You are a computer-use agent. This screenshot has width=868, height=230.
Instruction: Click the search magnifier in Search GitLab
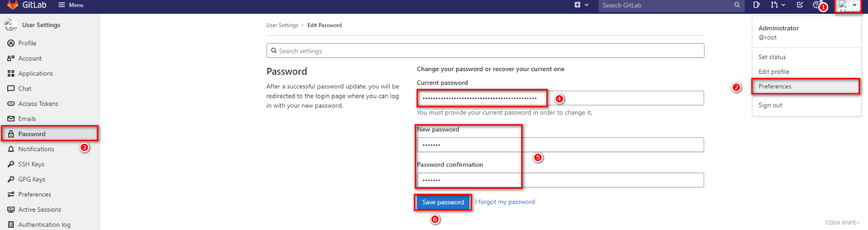tap(736, 5)
